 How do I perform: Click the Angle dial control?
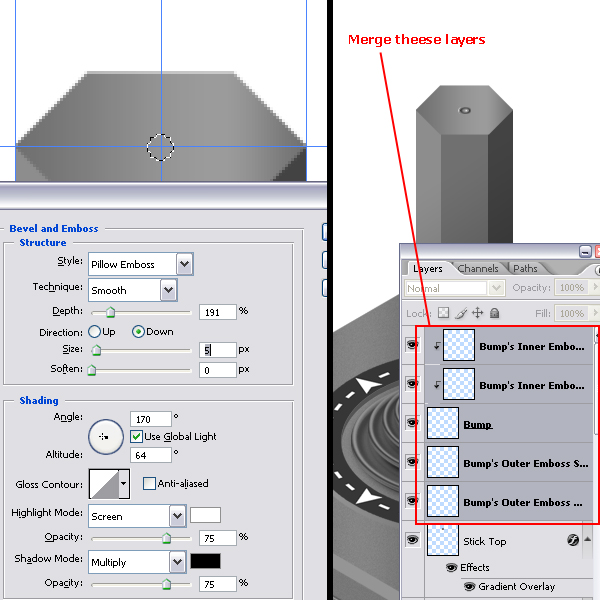coord(105,436)
